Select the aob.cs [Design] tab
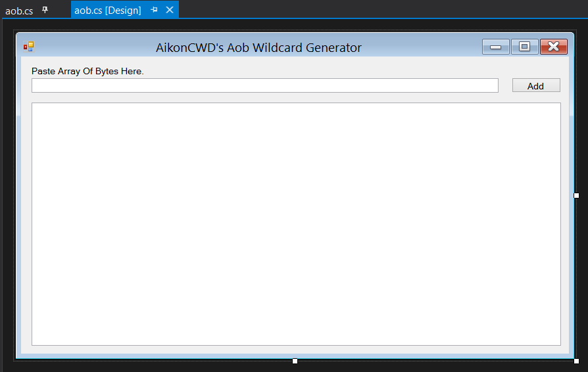This screenshot has height=372, width=588. [x=107, y=11]
